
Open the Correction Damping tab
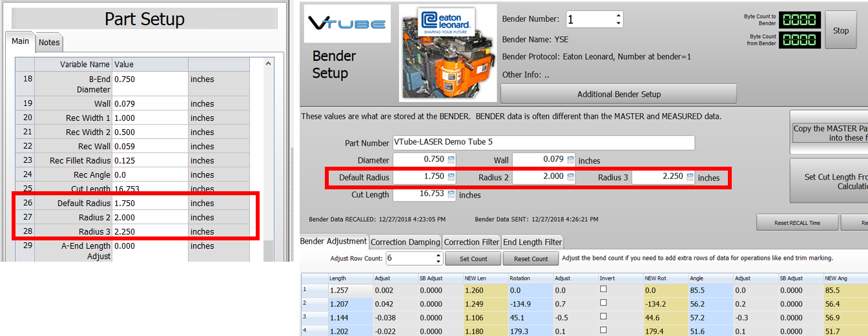click(405, 242)
